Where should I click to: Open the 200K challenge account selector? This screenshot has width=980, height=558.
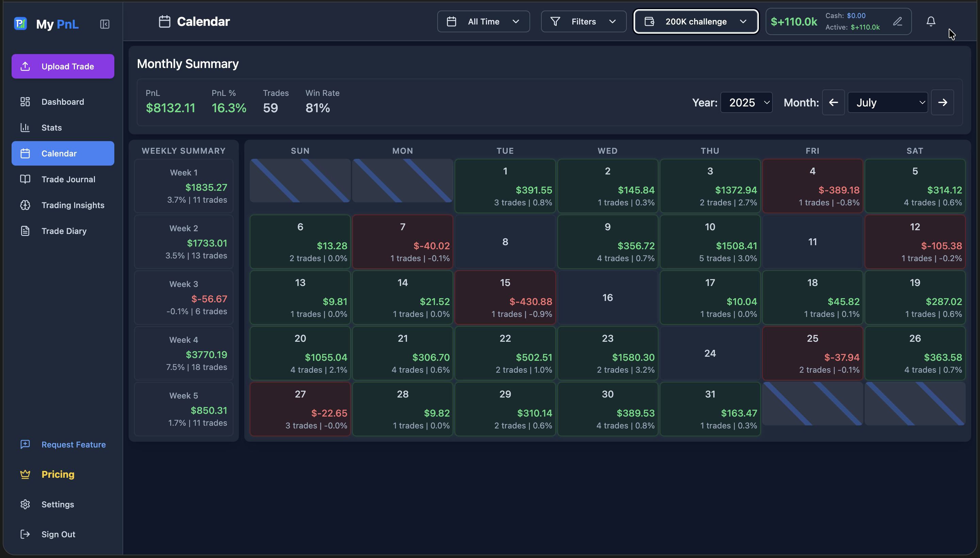(695, 21)
